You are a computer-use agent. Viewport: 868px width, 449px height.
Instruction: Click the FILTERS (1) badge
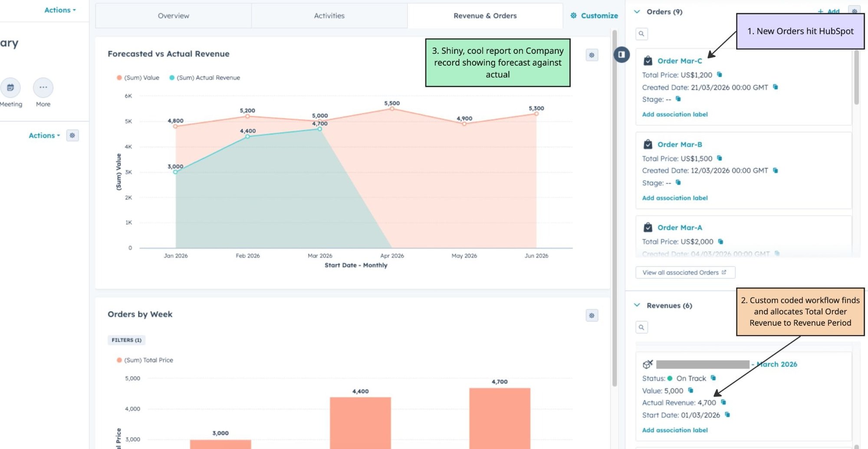coord(126,340)
